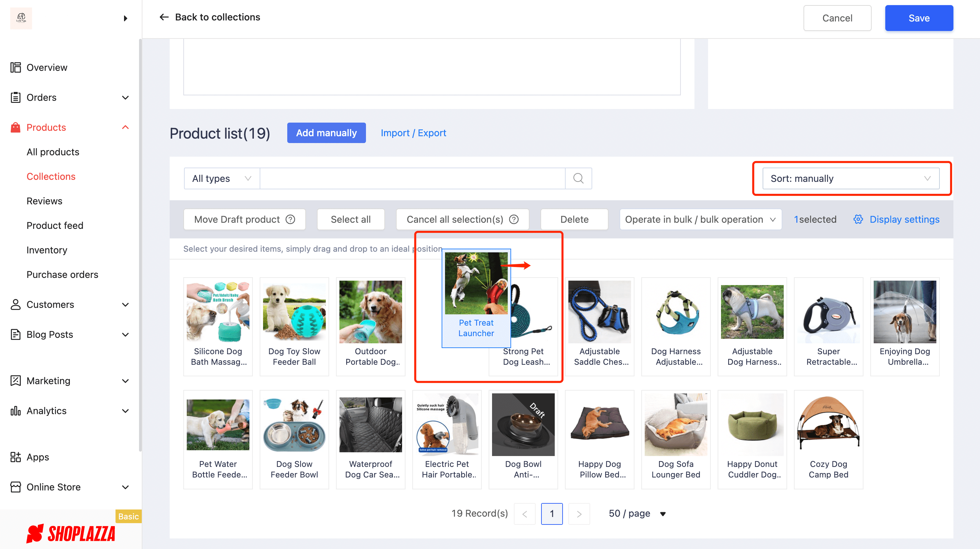Click Add manually button

326,133
